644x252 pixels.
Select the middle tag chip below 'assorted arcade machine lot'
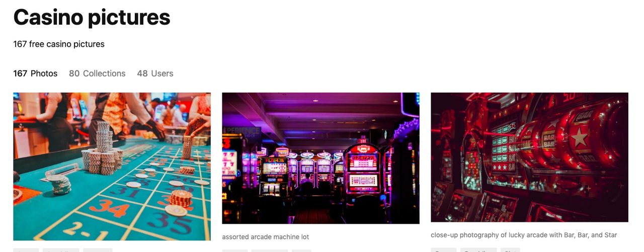point(270,250)
